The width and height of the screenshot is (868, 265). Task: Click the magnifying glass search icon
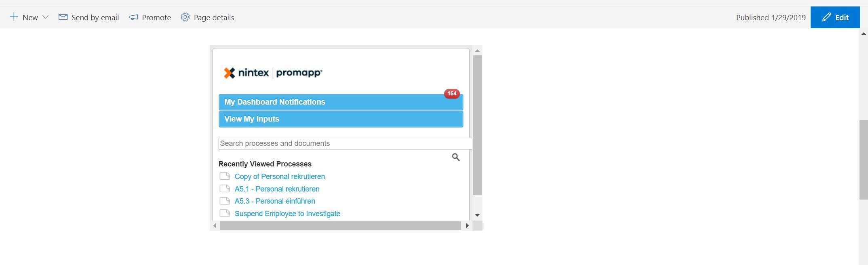pyautogui.click(x=456, y=157)
